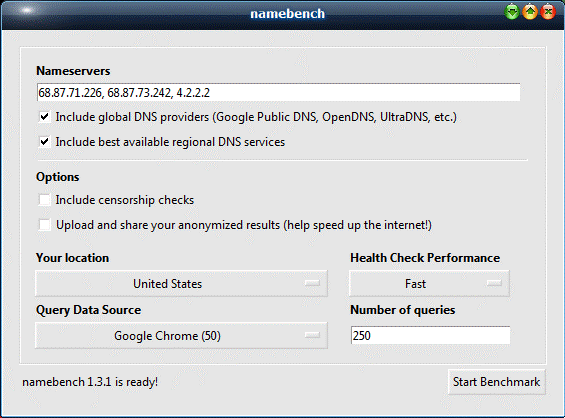Click the orange maximize window icon
This screenshot has width=565, height=418.
coord(530,12)
